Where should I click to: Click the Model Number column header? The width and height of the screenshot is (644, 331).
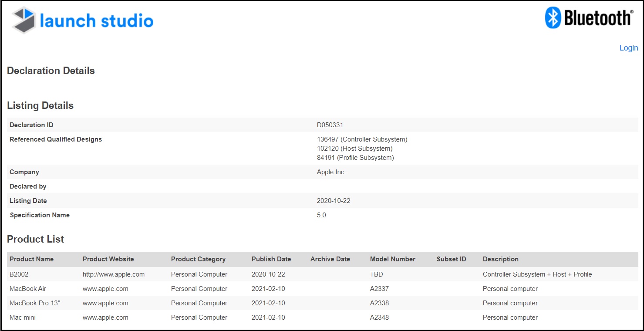393,259
